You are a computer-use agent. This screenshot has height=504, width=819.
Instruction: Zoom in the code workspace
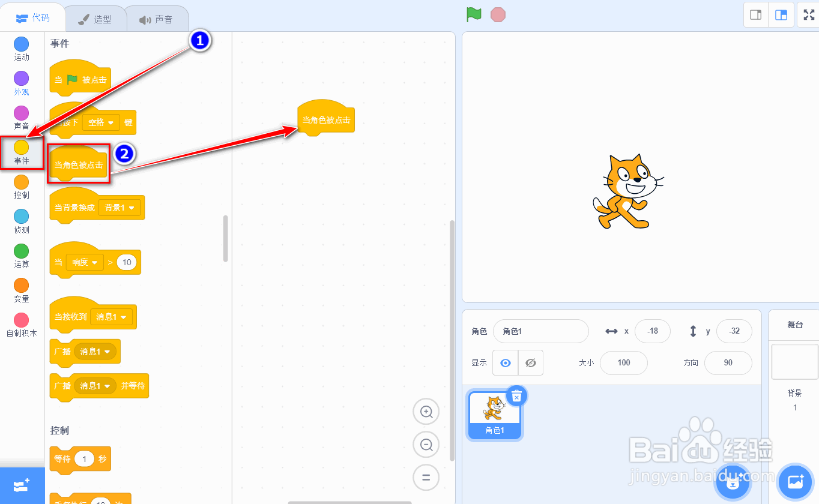[x=426, y=412]
